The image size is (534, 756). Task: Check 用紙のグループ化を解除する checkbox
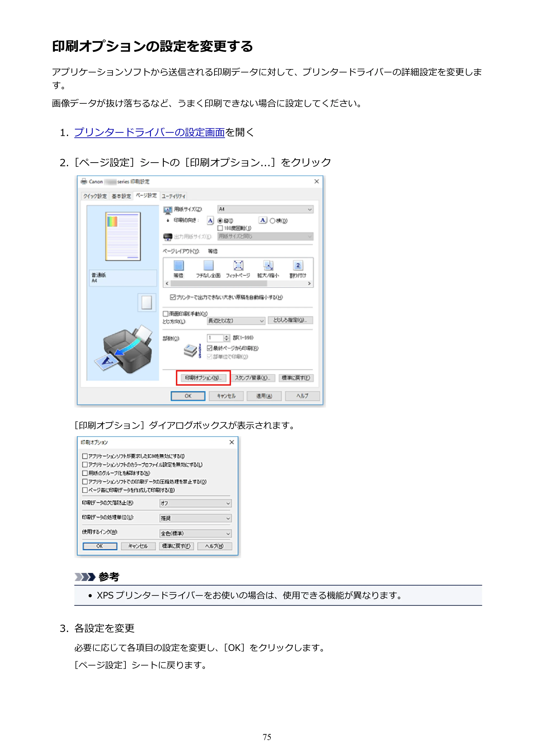tap(85, 473)
